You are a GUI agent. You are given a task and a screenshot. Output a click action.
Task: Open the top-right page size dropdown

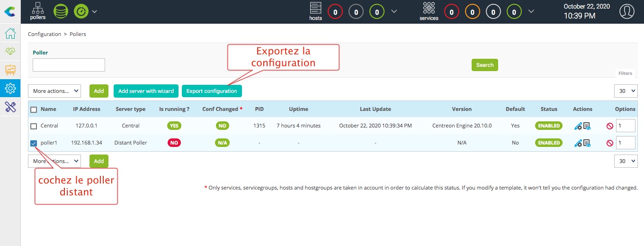626,91
